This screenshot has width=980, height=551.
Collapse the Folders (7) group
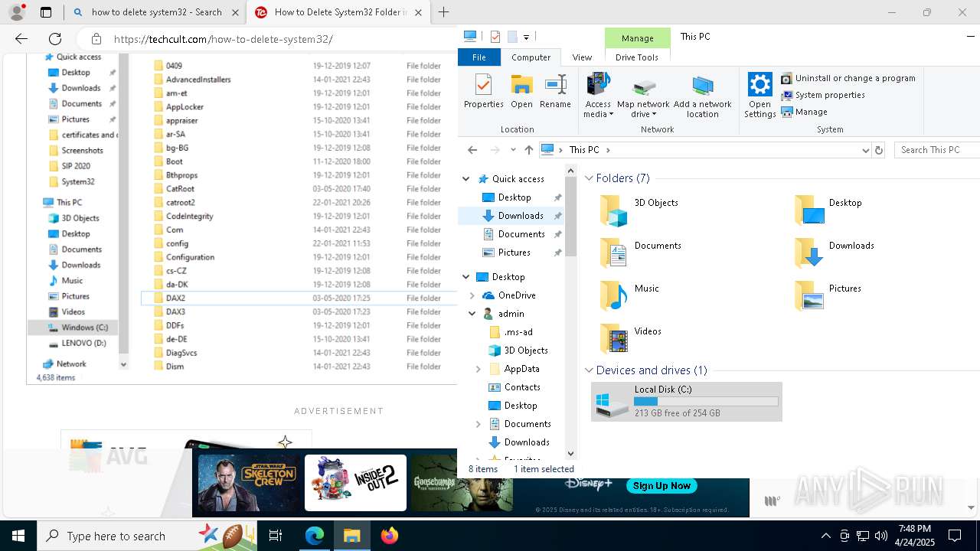(590, 178)
